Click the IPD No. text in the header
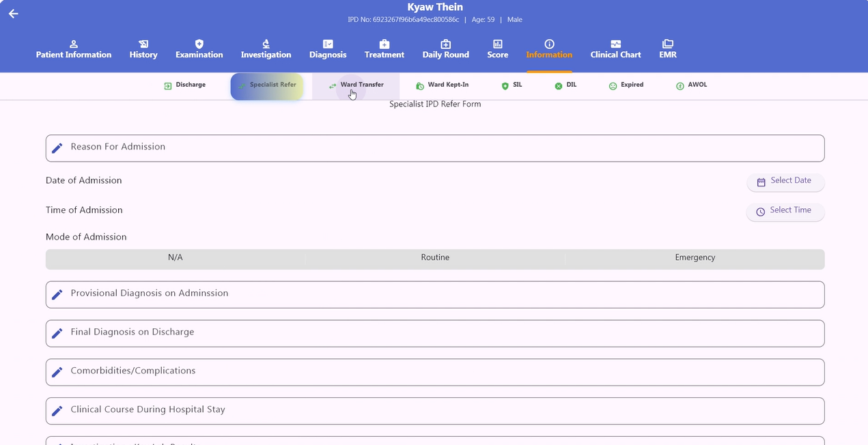Viewport: 868px width, 445px height. pos(404,20)
